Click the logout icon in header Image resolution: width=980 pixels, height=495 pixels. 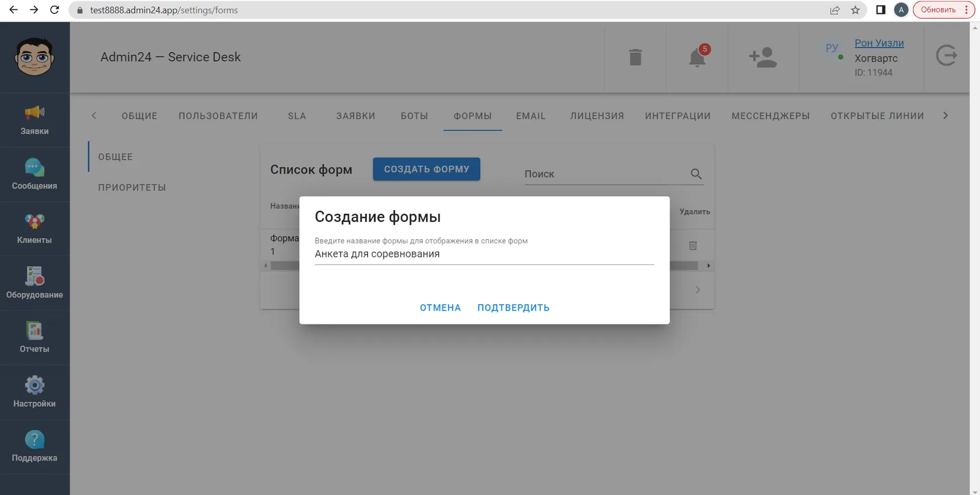click(x=946, y=56)
